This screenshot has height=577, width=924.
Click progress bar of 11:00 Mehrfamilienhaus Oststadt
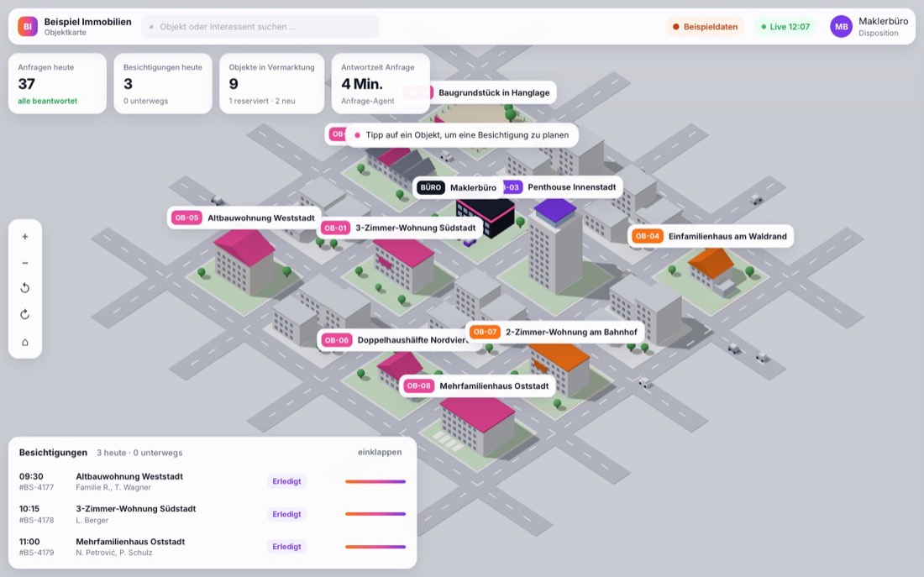tap(375, 547)
